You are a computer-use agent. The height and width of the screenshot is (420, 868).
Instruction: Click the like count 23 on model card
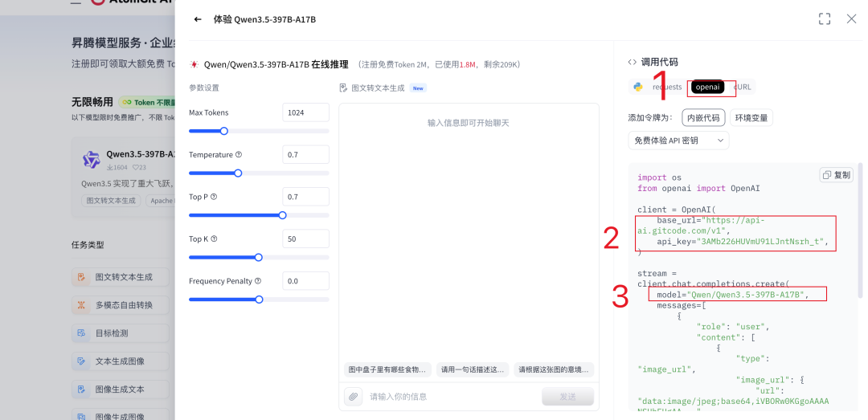tap(139, 167)
